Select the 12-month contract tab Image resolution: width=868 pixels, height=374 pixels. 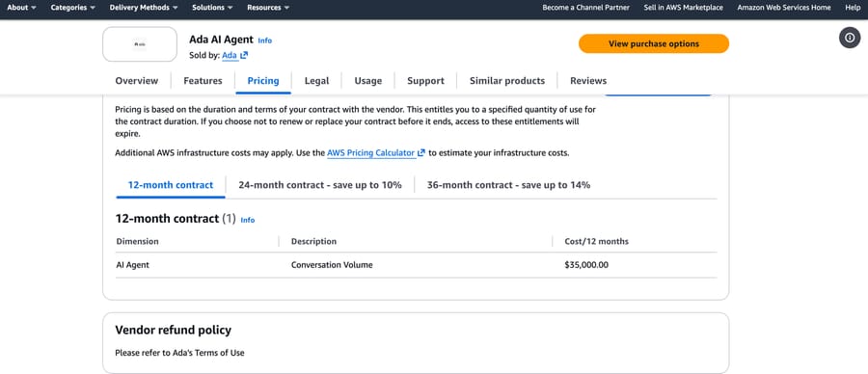(171, 185)
